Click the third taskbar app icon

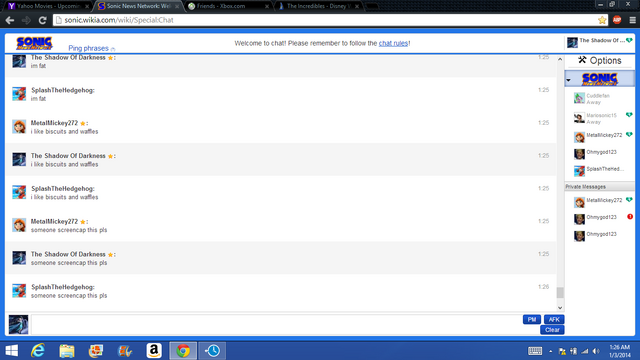pyautogui.click(x=96, y=351)
